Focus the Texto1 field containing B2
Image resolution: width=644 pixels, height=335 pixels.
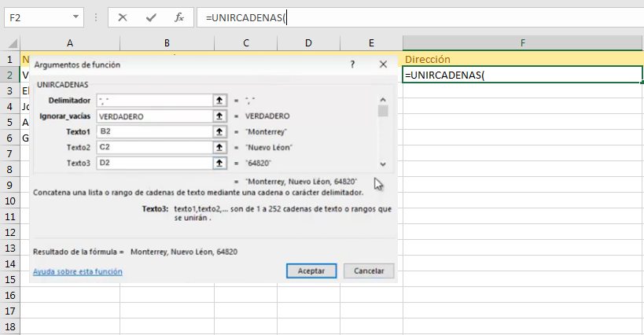coord(154,131)
